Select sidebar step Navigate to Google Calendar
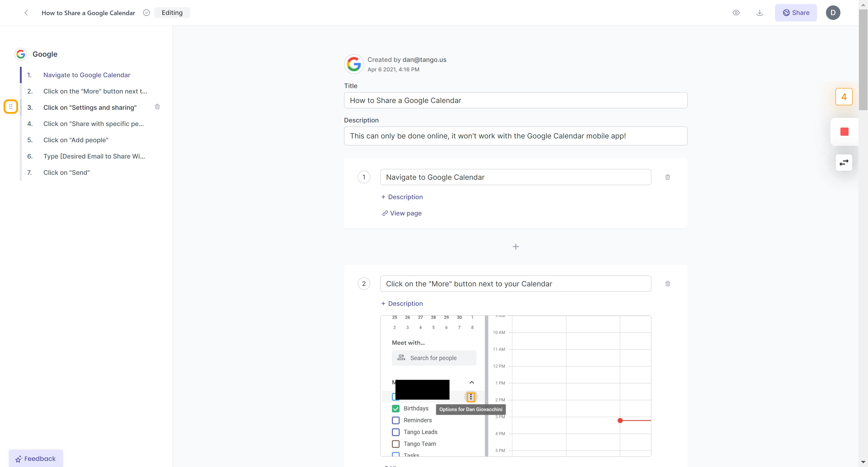The image size is (868, 467). (87, 75)
